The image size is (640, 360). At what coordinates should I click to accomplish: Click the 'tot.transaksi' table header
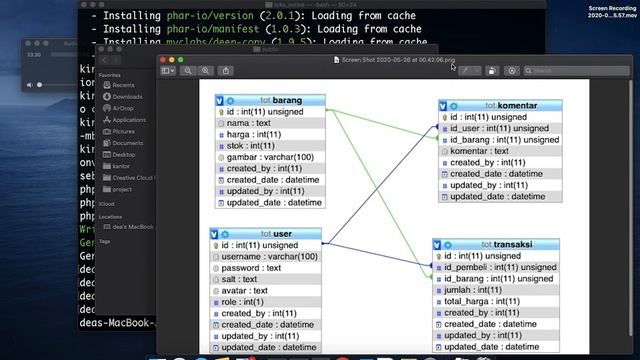click(496, 244)
